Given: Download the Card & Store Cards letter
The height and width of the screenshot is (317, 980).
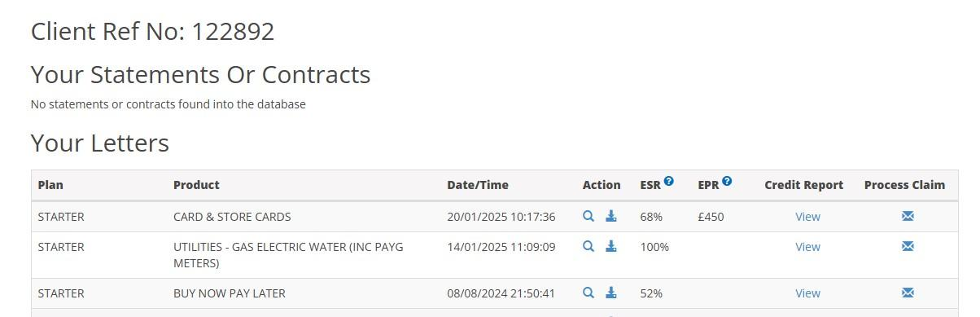Looking at the screenshot, I should pos(611,216).
